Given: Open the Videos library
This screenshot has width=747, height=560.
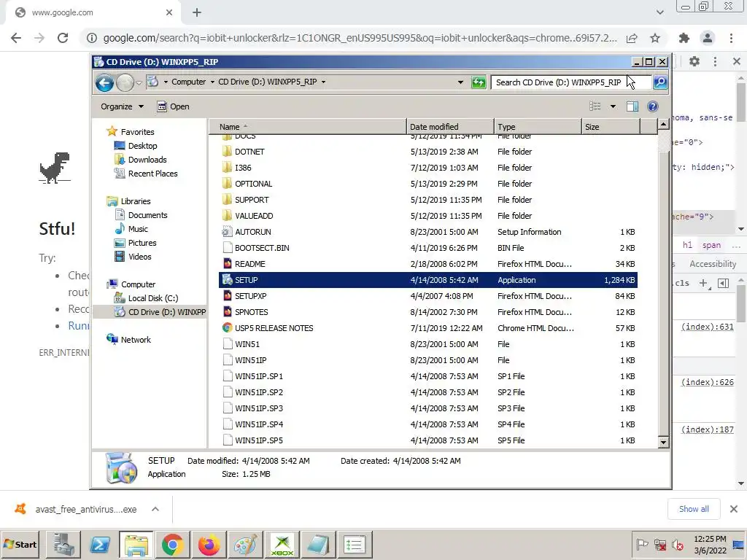Looking at the screenshot, I should tap(139, 256).
